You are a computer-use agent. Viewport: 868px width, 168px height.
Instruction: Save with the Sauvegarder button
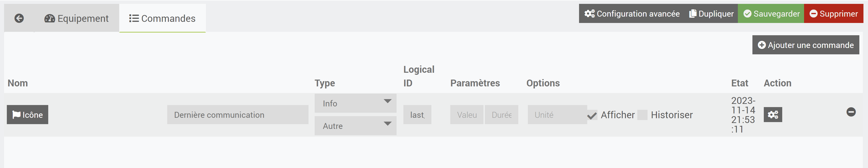click(x=771, y=14)
